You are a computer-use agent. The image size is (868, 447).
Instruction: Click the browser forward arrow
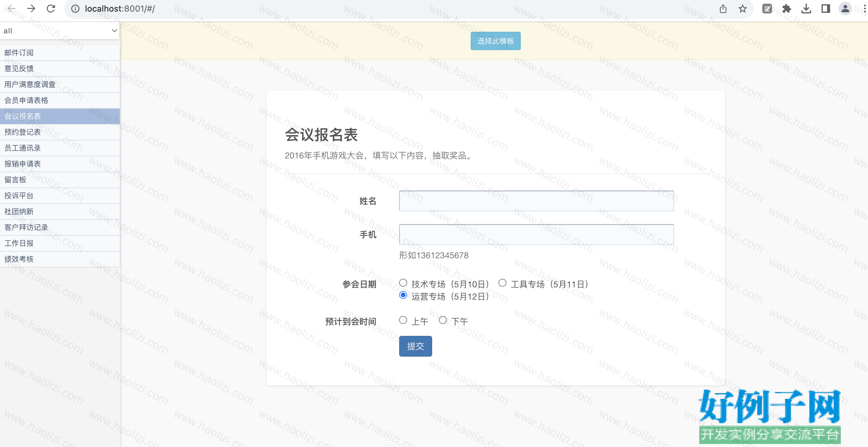click(31, 9)
